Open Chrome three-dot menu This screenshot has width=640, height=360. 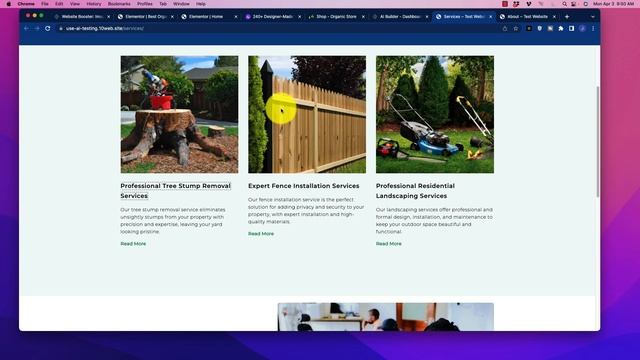tap(593, 29)
